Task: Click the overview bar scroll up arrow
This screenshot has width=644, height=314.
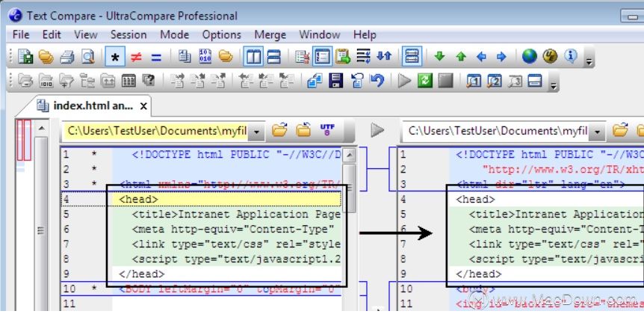Action: pyautogui.click(x=41, y=129)
